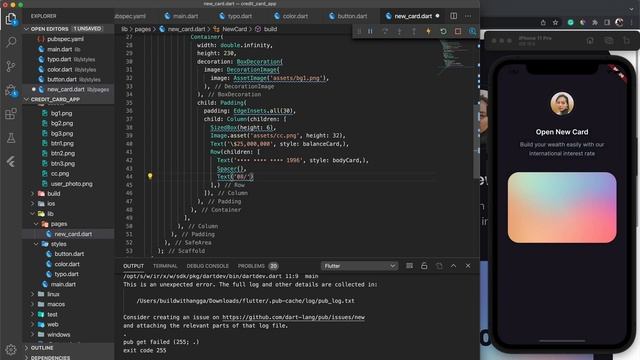Open user_photo.png in file tree
The image size is (640, 360).
pos(71,184)
